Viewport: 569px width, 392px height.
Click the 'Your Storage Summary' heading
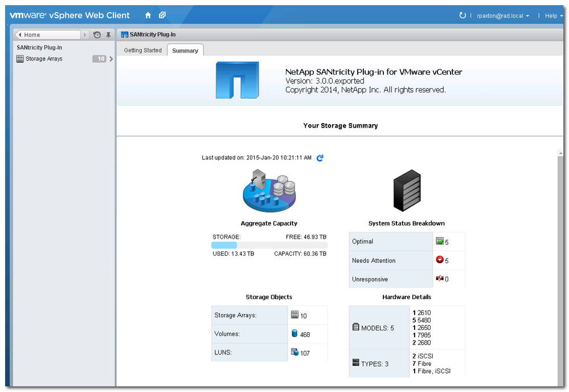point(341,125)
